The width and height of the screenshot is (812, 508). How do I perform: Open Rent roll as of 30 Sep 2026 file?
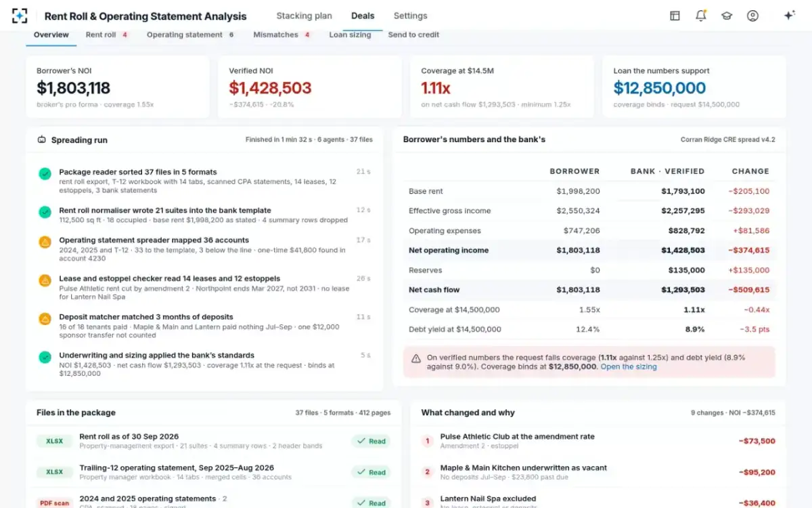(x=214, y=441)
